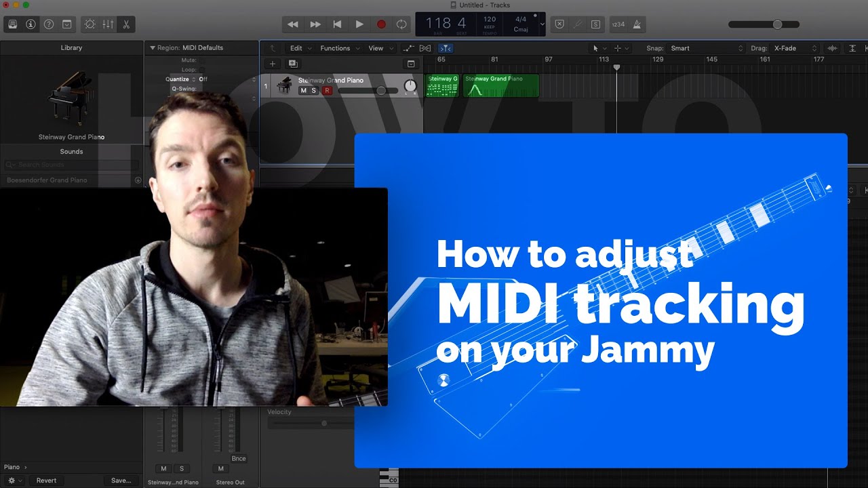
Task: Click the Steinway piano track icon
Action: coord(284,85)
